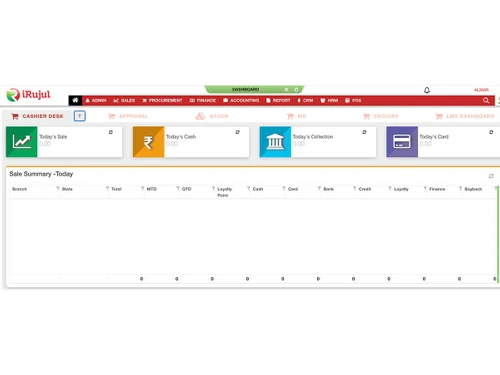Open the HRM menu

329,100
